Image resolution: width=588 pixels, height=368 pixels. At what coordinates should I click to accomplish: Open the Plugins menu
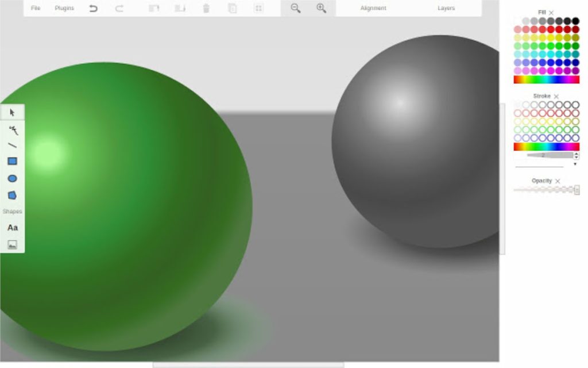tap(64, 8)
